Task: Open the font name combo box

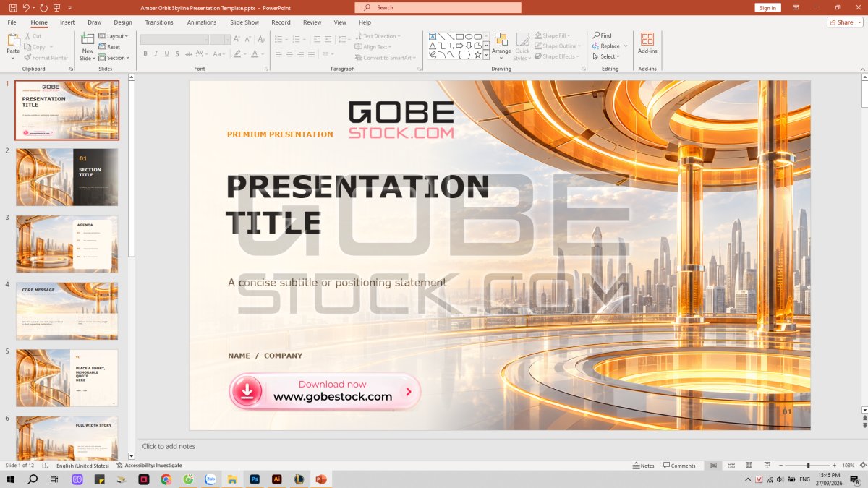Action: click(174, 39)
